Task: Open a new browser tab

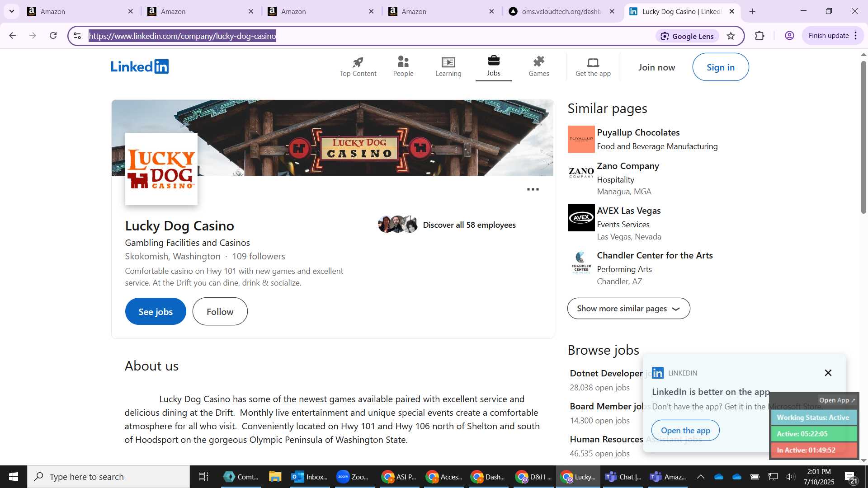Action: click(x=752, y=11)
